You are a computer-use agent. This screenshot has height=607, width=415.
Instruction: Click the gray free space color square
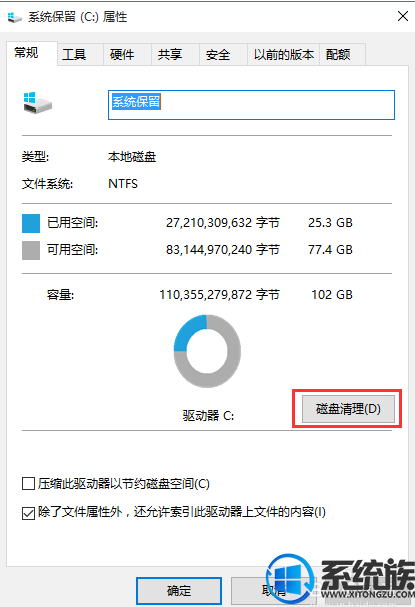[31, 250]
